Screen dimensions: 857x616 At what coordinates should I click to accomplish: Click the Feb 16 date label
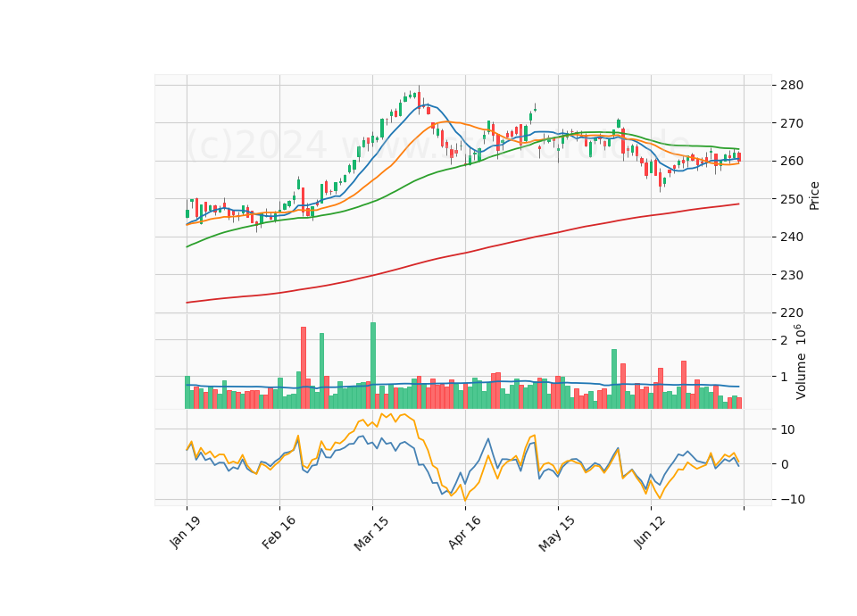coord(279,532)
